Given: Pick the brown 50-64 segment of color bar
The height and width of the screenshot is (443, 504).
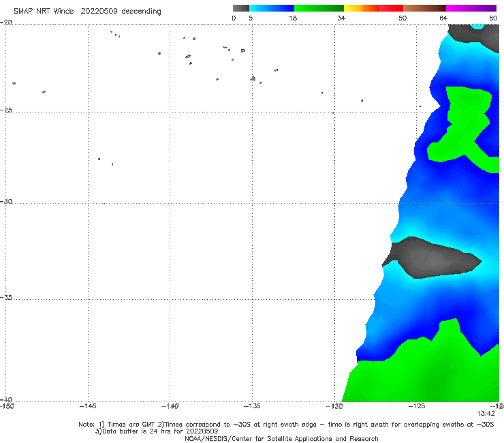Looking at the screenshot, I should (x=424, y=8).
